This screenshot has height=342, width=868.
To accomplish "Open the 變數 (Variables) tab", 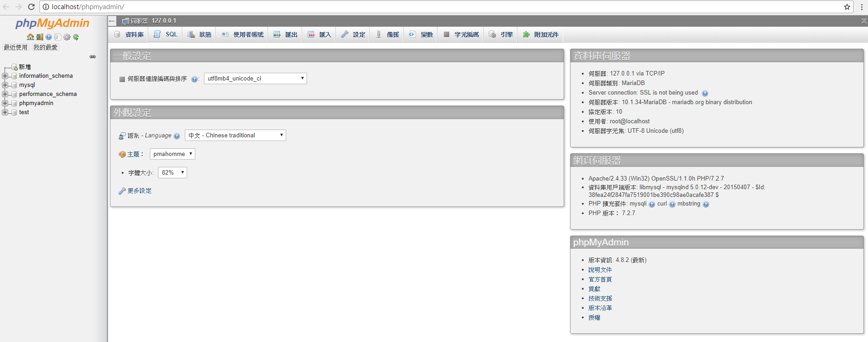I will pos(421,35).
